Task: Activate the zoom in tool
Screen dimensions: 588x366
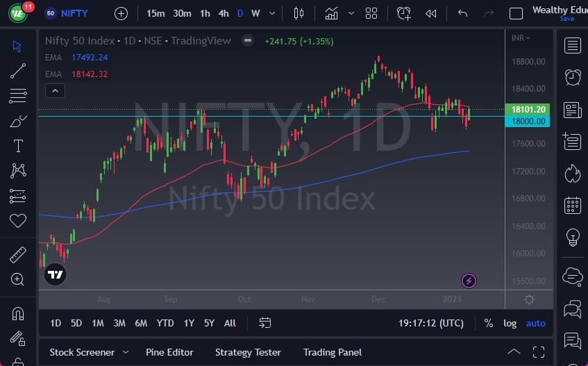Action: point(17,279)
